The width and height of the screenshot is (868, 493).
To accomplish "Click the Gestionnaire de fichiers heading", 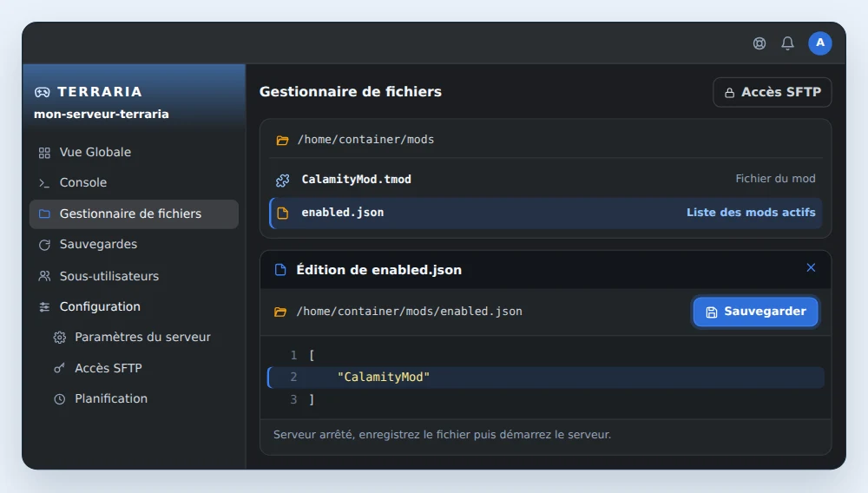I will [351, 92].
